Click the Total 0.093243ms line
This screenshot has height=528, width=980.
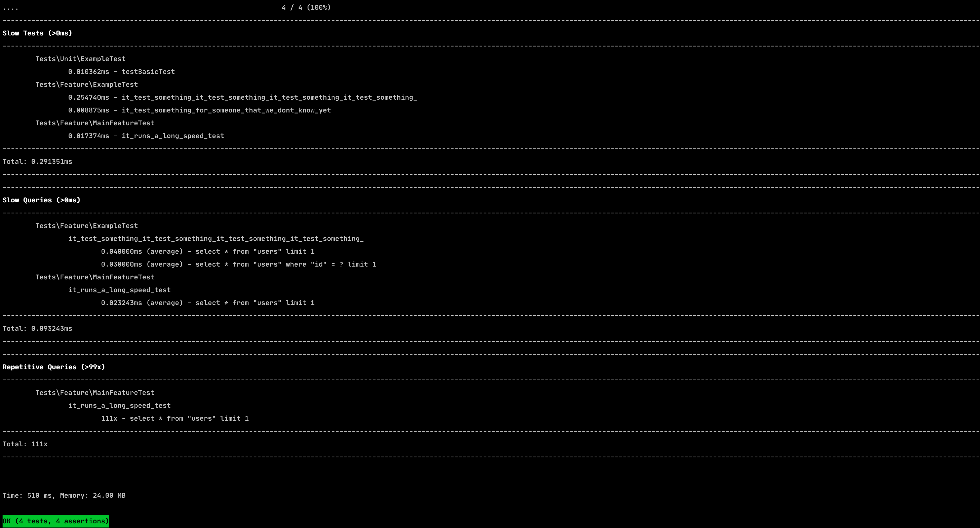coord(37,328)
